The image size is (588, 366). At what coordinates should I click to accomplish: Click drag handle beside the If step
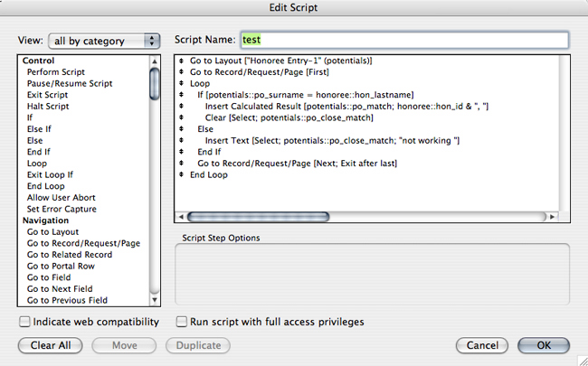[182, 95]
